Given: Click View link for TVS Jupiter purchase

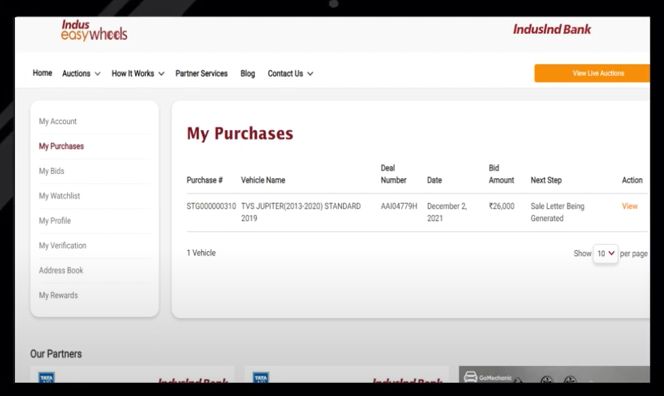Looking at the screenshot, I should 630,206.
